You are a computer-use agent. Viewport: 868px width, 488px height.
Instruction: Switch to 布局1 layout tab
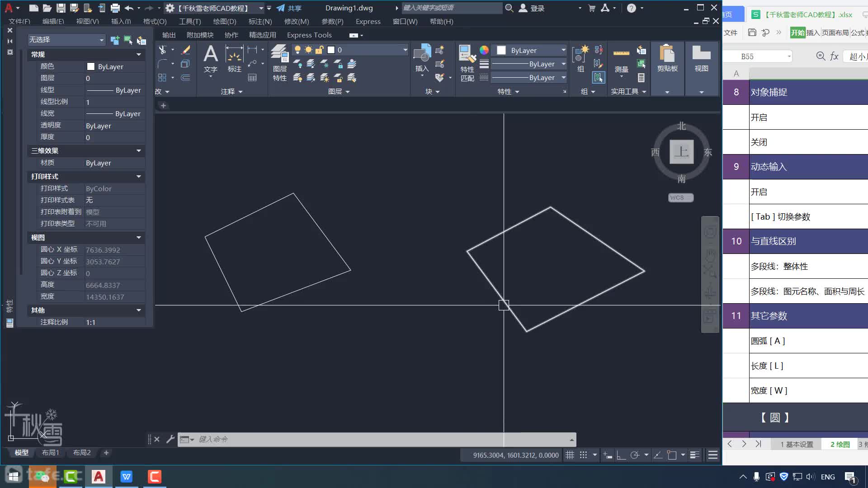click(x=51, y=452)
